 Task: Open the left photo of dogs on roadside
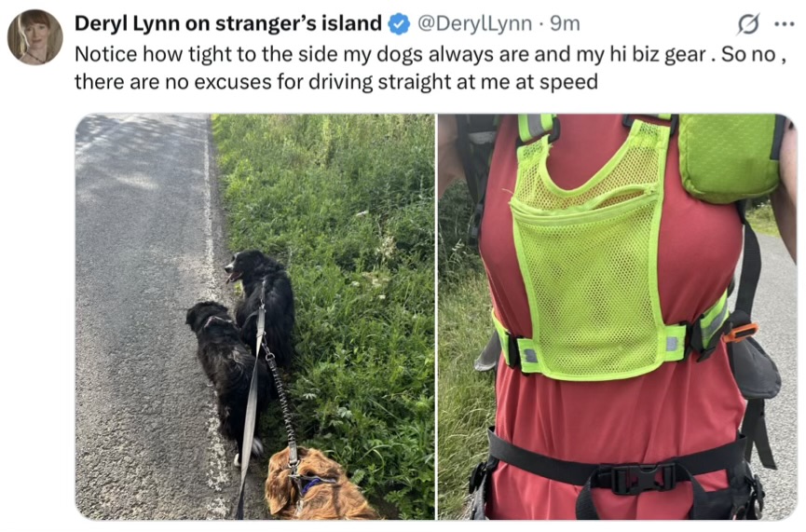coord(255,317)
